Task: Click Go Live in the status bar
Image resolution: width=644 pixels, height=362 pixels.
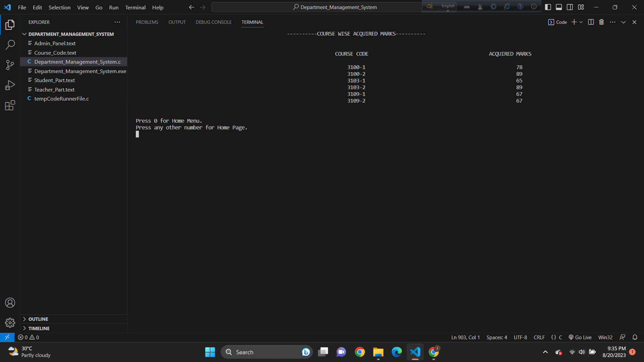Action: pyautogui.click(x=580, y=337)
